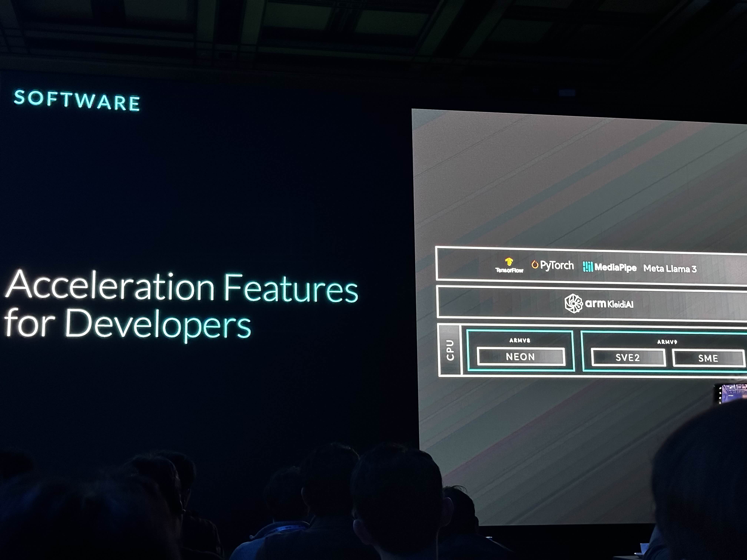Select the MediaPipe wordmark text
This screenshot has width=747, height=560.
point(615,268)
